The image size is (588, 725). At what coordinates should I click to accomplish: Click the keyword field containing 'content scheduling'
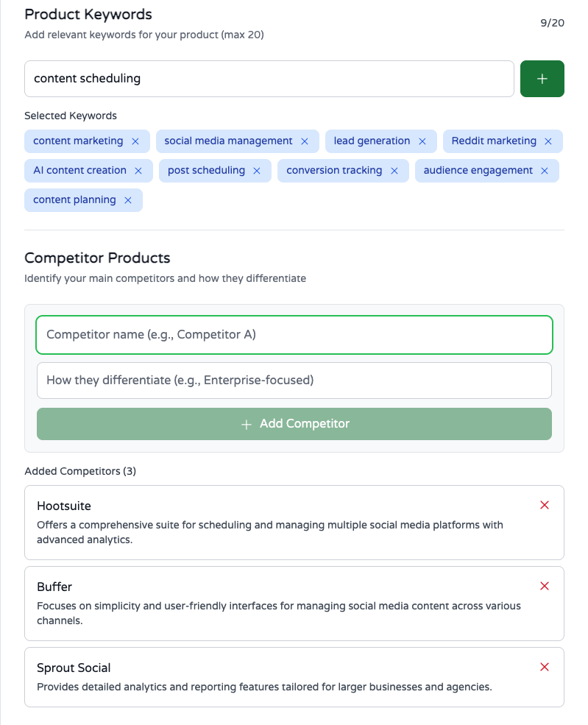tap(269, 79)
